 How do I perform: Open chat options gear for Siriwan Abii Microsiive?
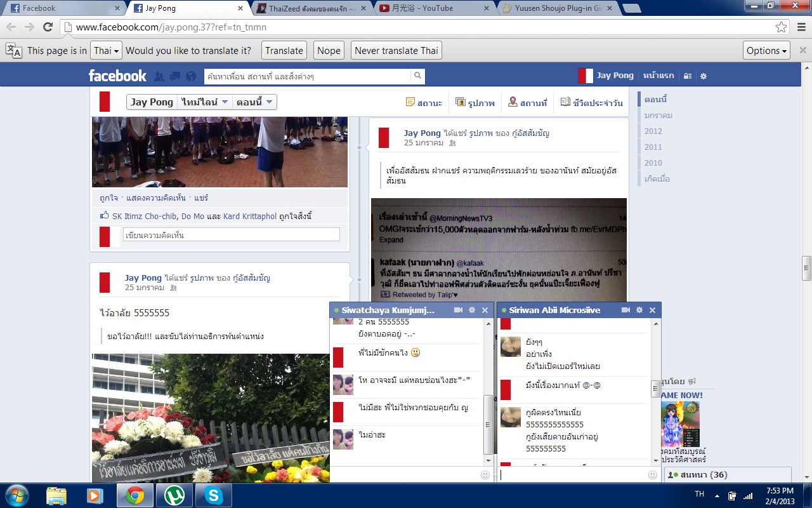pos(639,310)
